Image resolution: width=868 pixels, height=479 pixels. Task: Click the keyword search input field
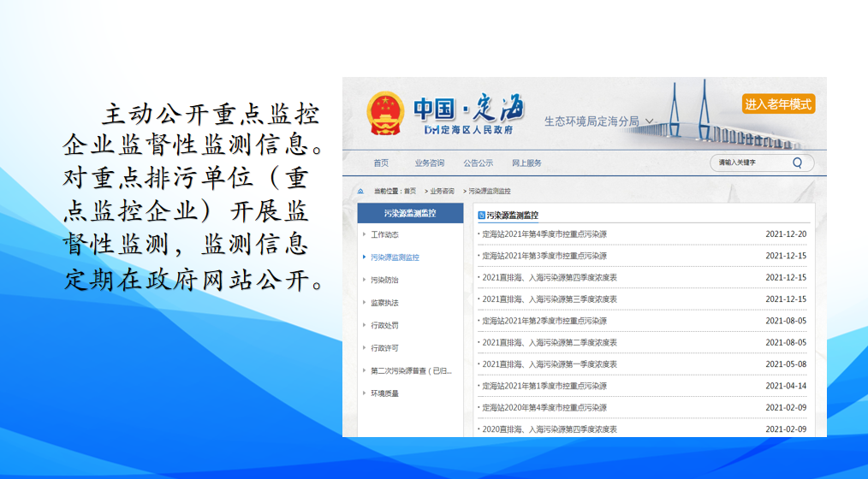click(749, 163)
